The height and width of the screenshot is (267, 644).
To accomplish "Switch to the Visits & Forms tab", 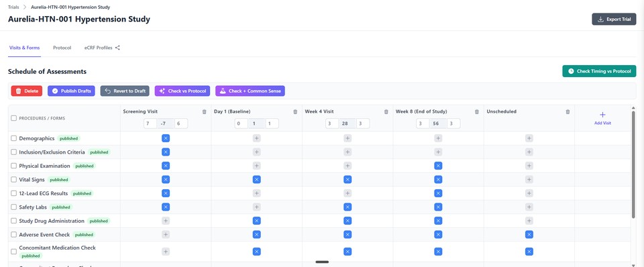I will [x=24, y=48].
